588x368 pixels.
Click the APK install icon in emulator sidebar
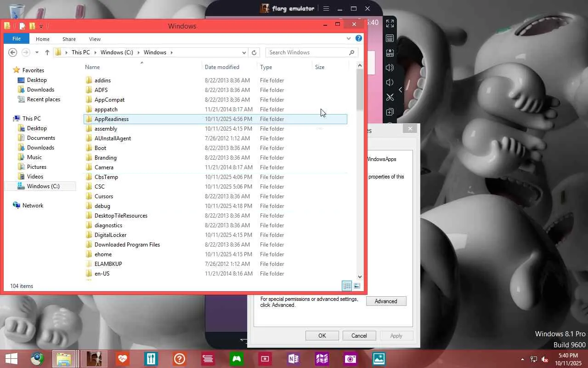[x=390, y=53]
